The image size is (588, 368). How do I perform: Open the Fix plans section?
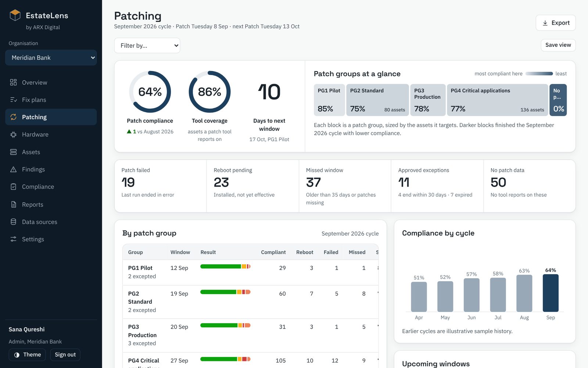pos(51,100)
